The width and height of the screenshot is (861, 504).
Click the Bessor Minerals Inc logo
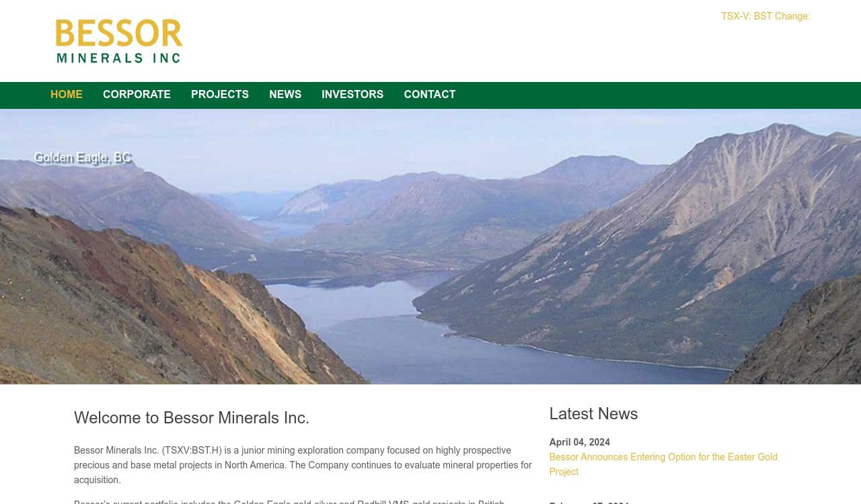pyautogui.click(x=119, y=41)
